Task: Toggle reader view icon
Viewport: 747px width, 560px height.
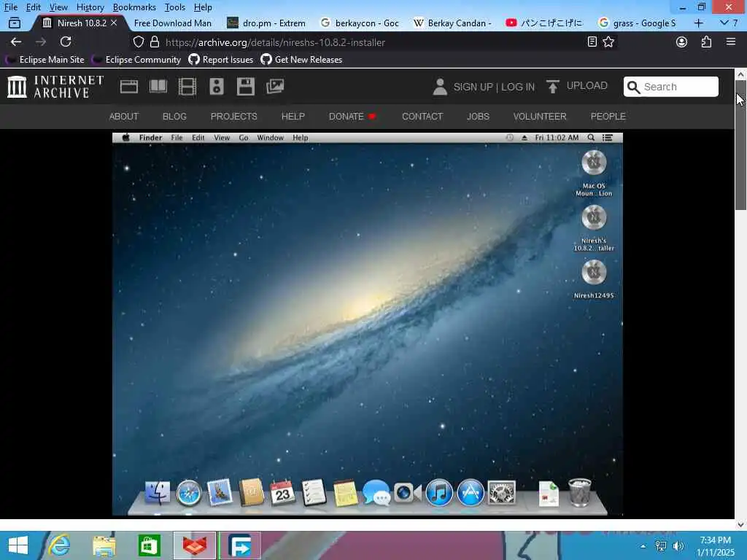Action: click(x=592, y=42)
